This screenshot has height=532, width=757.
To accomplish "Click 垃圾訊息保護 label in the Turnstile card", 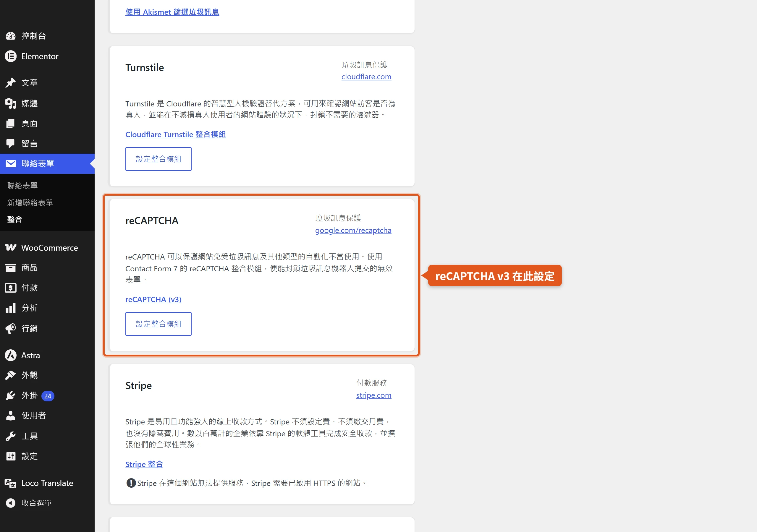I will [365, 65].
